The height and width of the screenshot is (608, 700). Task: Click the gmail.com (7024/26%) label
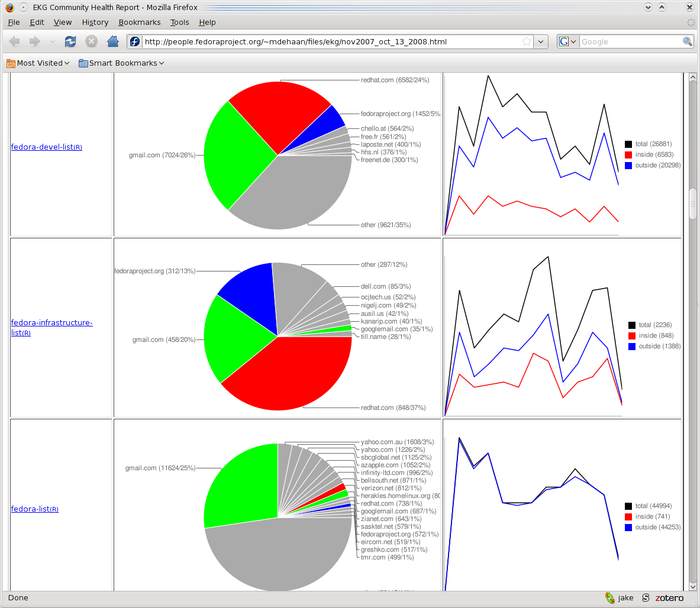(162, 155)
